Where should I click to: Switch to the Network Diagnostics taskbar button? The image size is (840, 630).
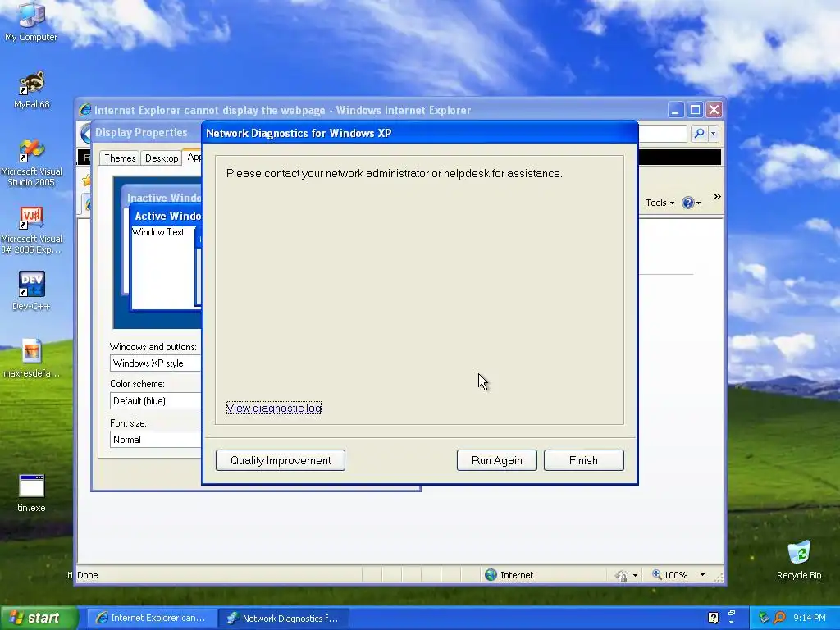[x=284, y=618]
